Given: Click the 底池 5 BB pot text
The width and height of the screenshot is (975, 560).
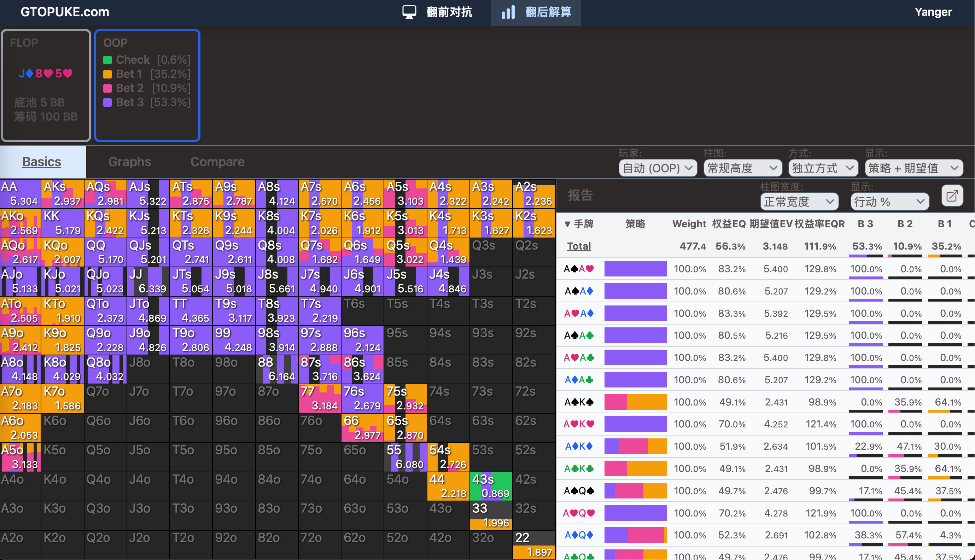Looking at the screenshot, I should [40, 102].
